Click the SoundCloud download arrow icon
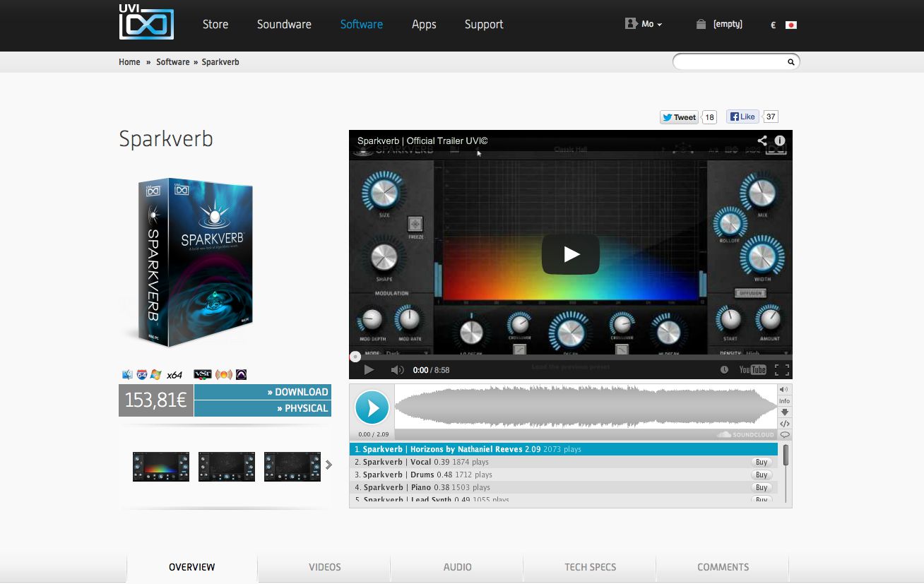The height and width of the screenshot is (584, 924). coord(784,412)
